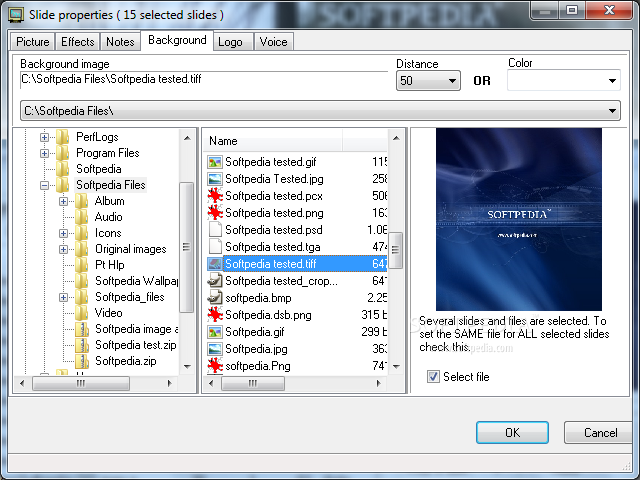Expand the Album folder node
Image resolution: width=640 pixels, height=480 pixels.
(63, 201)
